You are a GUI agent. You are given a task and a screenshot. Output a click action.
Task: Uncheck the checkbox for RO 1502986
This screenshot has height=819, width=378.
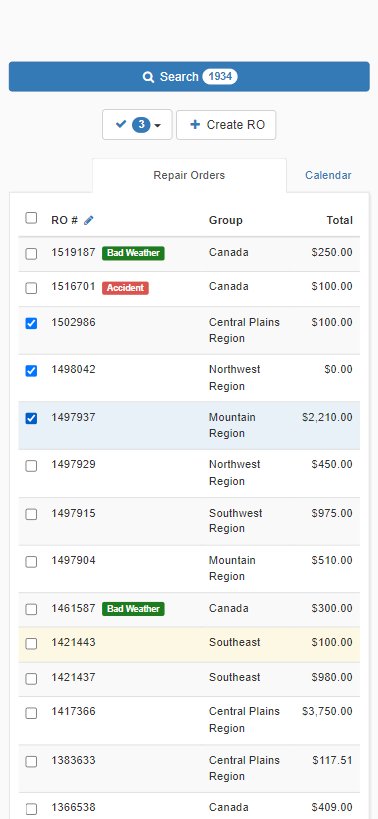[x=31, y=323]
